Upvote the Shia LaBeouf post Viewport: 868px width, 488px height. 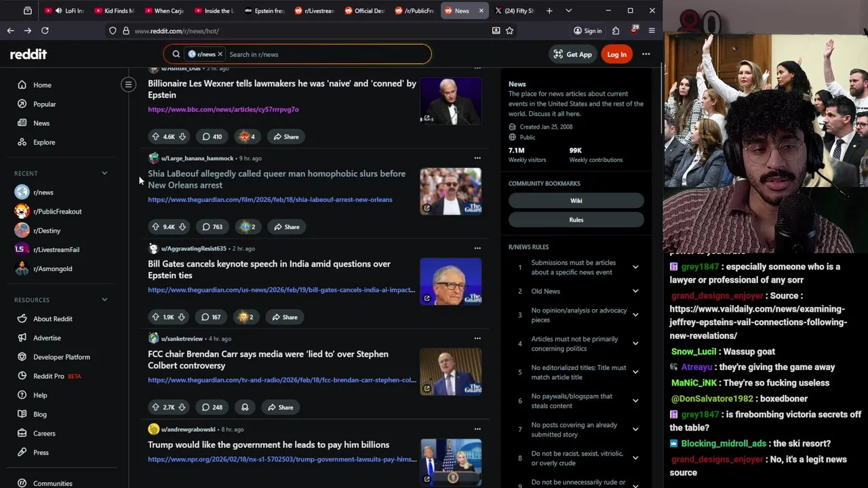pyautogui.click(x=155, y=227)
